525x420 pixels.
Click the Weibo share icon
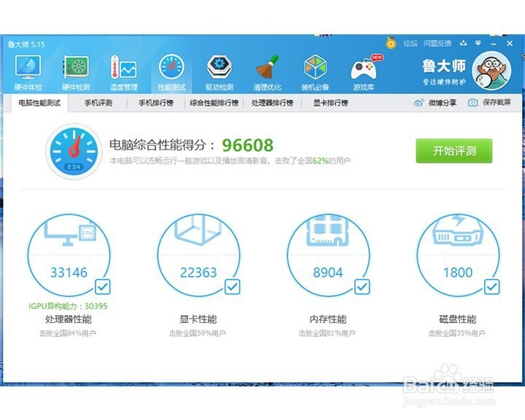tap(419, 103)
